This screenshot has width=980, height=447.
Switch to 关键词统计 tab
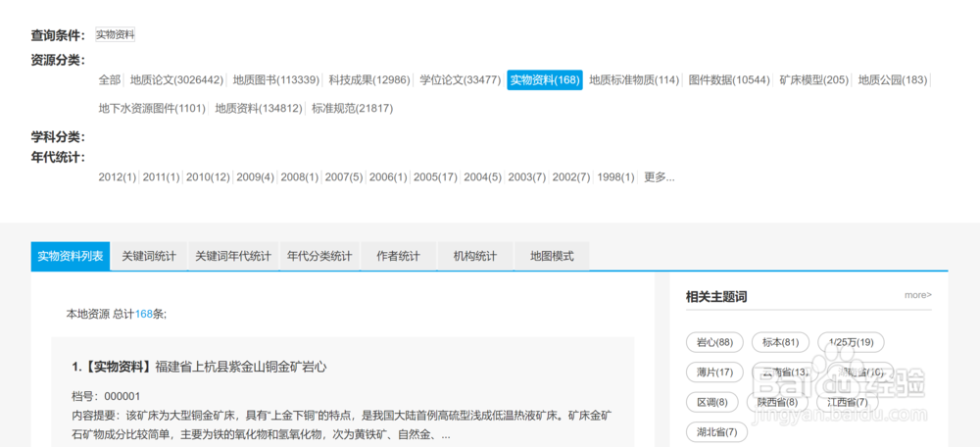pyautogui.click(x=149, y=256)
